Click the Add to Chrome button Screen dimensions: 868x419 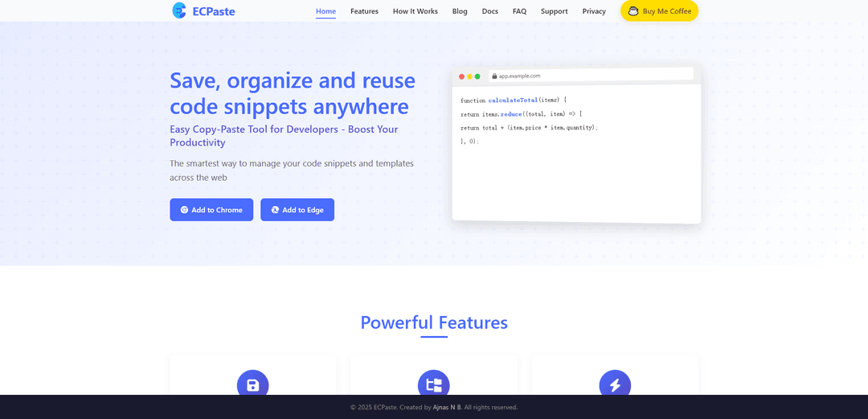[211, 210]
